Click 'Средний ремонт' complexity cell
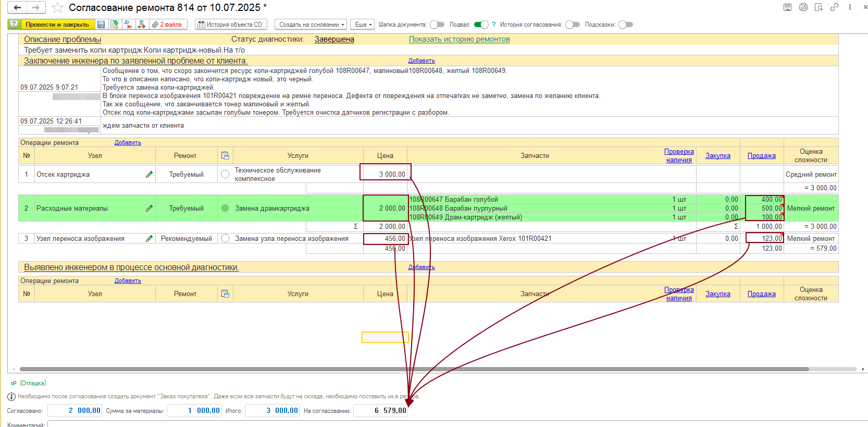 811,175
